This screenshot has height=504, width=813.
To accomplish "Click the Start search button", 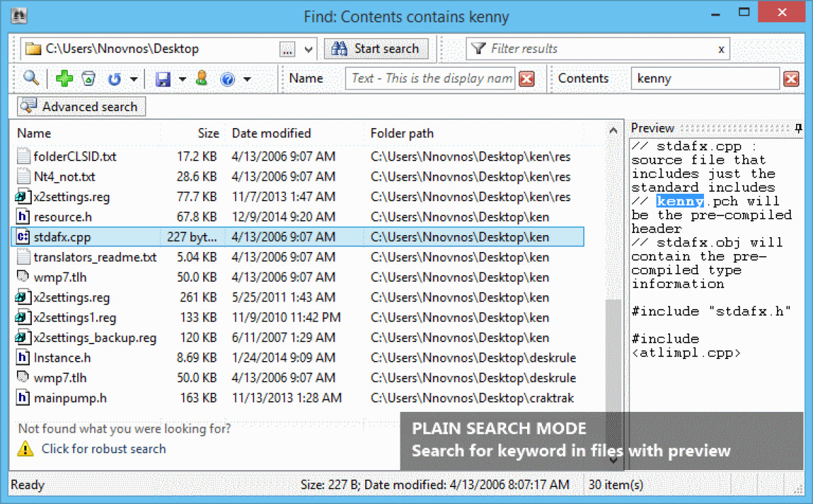I will (x=377, y=48).
